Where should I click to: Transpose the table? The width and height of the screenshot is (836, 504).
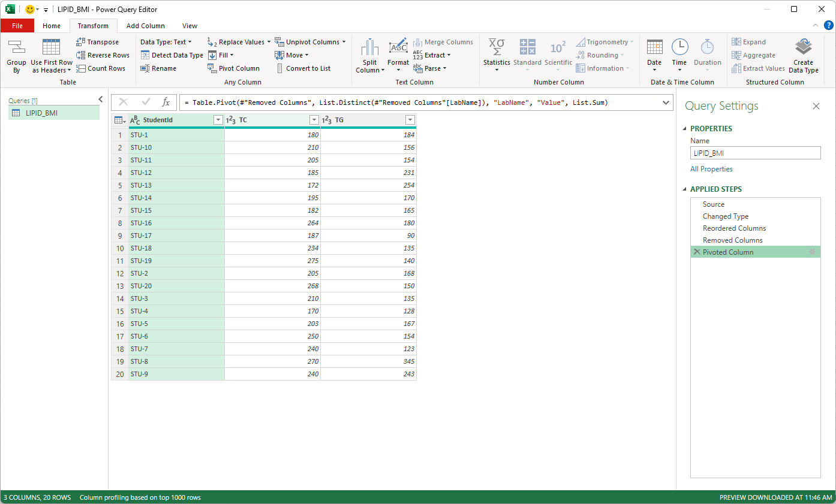coord(98,42)
